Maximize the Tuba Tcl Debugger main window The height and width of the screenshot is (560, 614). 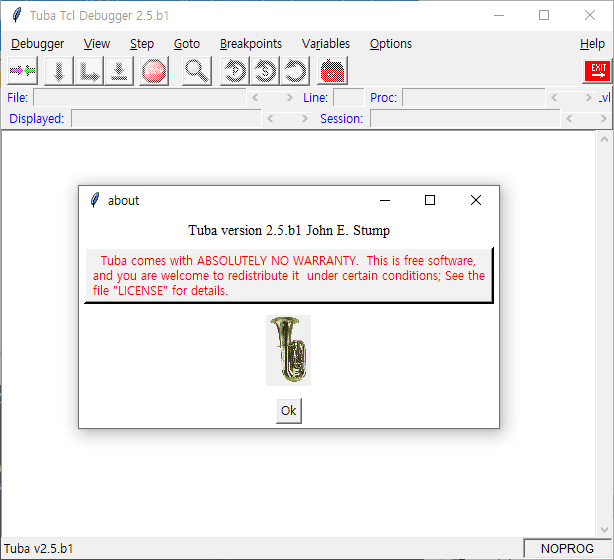544,15
